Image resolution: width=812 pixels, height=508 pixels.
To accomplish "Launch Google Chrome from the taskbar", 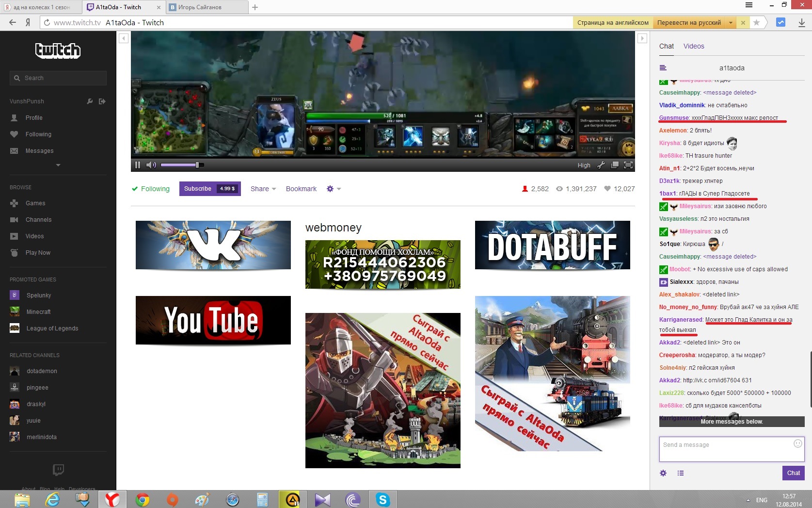I will (x=143, y=499).
